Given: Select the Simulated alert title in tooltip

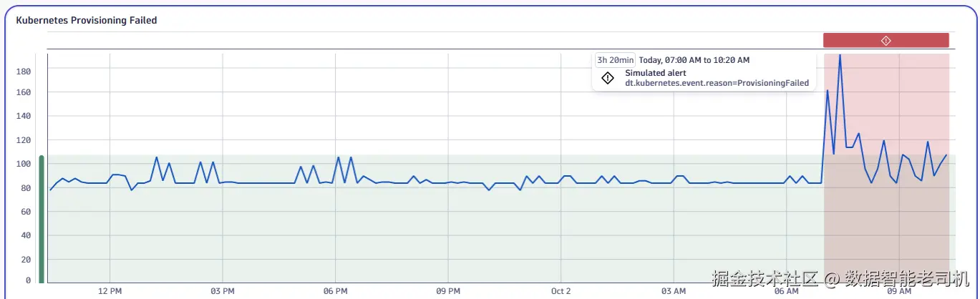Looking at the screenshot, I should coord(656,73).
